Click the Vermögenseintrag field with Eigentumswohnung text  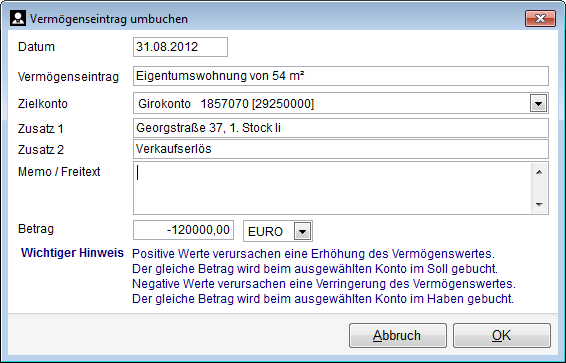tap(341, 76)
